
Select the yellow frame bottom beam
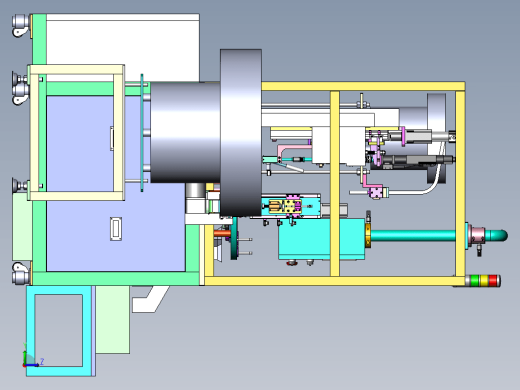pyautogui.click(x=335, y=281)
